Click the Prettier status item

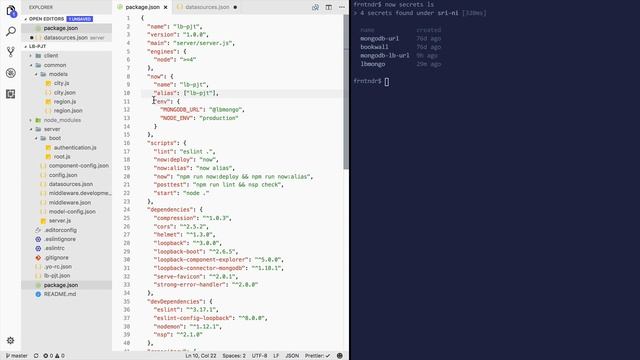click(317, 356)
